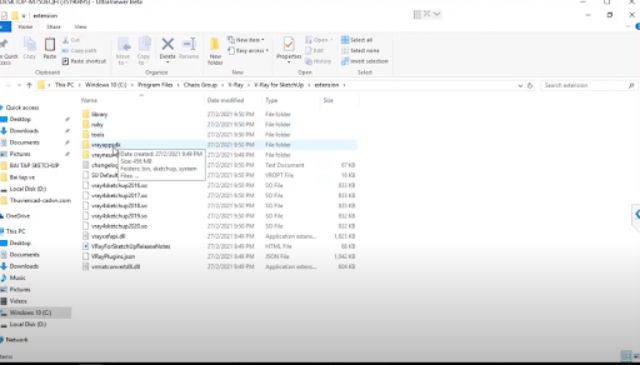Click the Network icon in navigation pane
This screenshot has width=640, height=365.
[x=2, y=340]
